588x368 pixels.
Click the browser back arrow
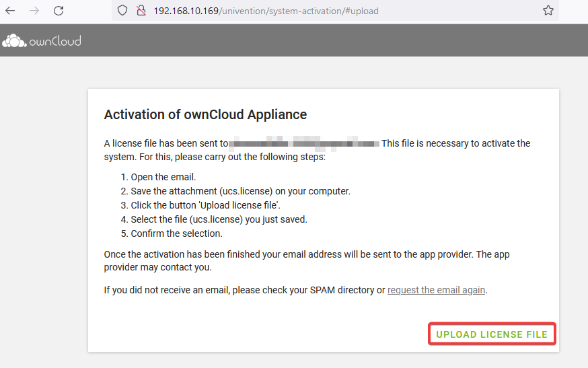[x=10, y=11]
